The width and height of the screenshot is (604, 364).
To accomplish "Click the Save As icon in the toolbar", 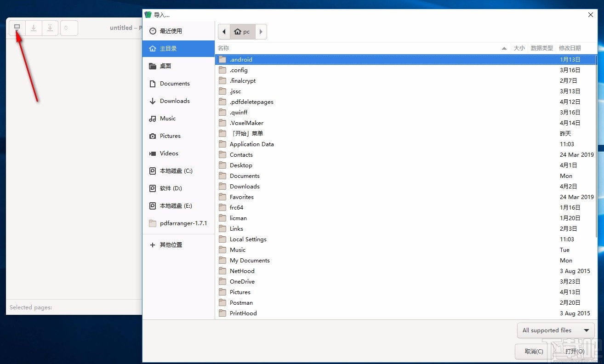I will (x=50, y=28).
